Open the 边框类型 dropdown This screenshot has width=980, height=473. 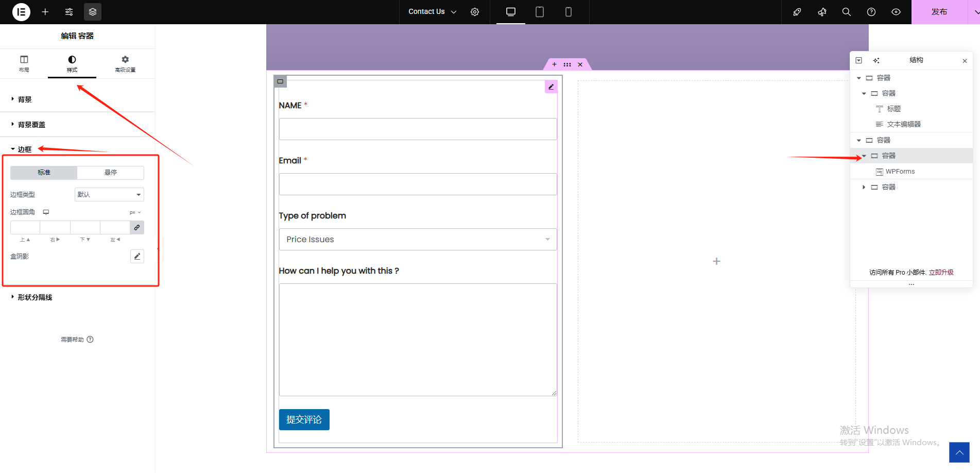[109, 195]
